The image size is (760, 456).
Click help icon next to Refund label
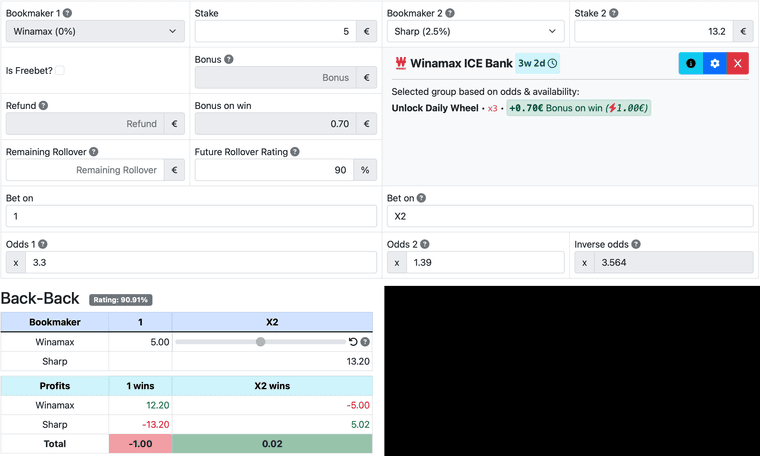click(43, 105)
